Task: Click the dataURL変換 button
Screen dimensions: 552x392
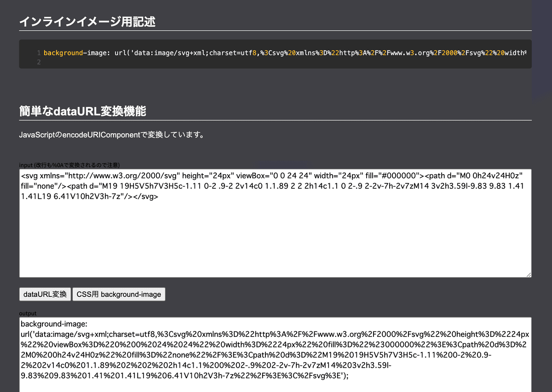Action: pos(45,294)
